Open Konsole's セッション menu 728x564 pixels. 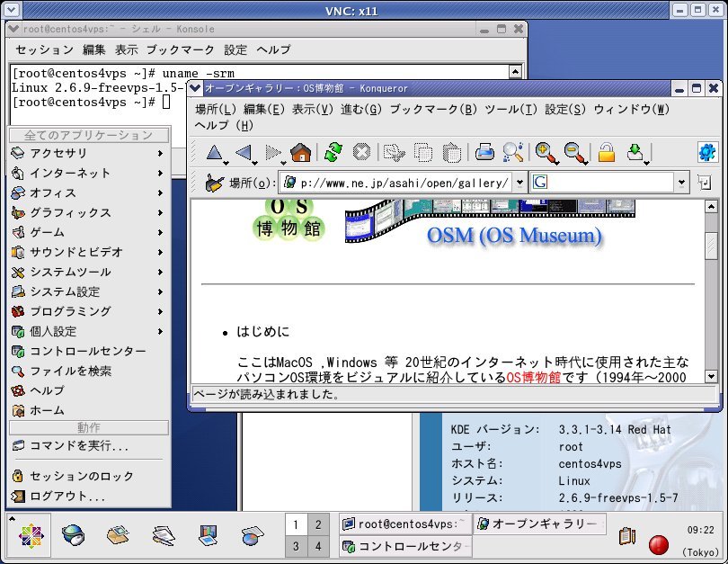[x=44, y=49]
